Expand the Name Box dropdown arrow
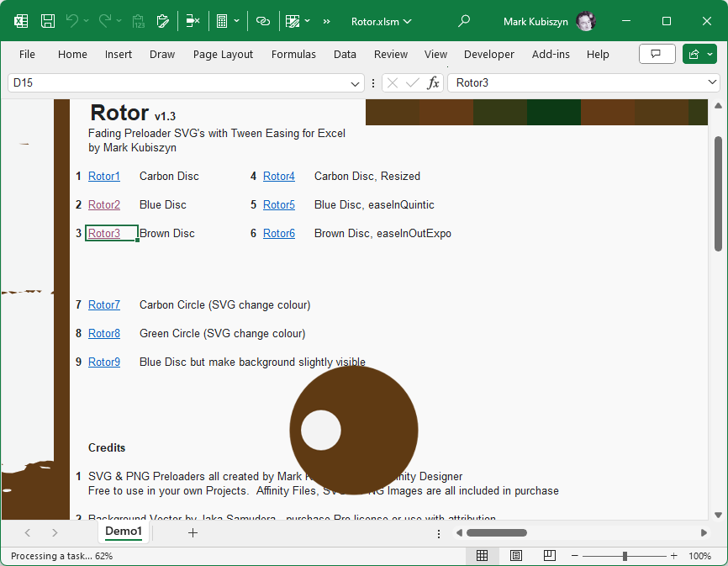728x566 pixels. 356,83
